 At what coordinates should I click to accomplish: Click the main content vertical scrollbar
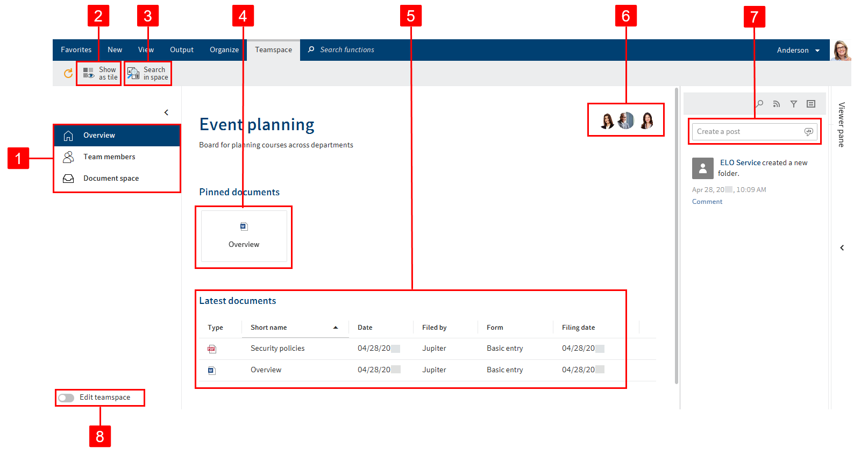click(x=677, y=236)
